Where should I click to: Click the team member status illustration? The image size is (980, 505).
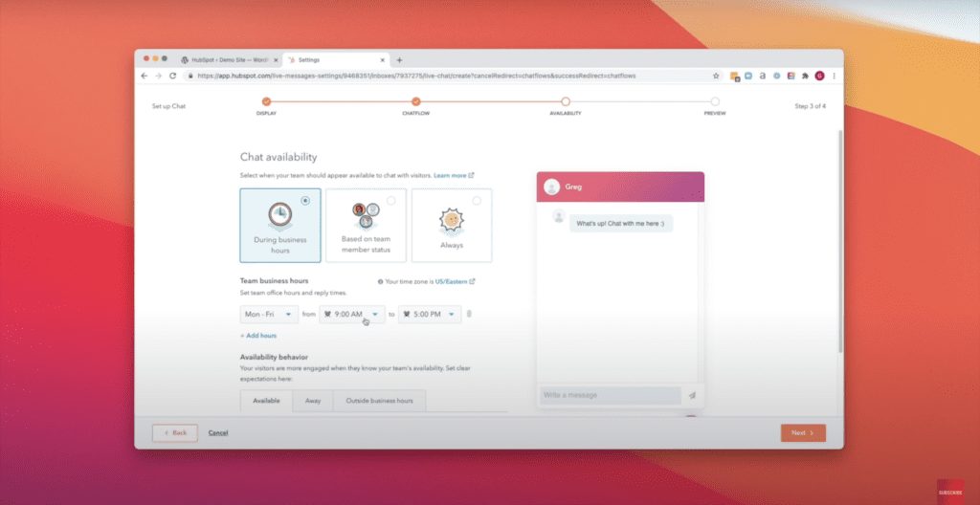(366, 215)
